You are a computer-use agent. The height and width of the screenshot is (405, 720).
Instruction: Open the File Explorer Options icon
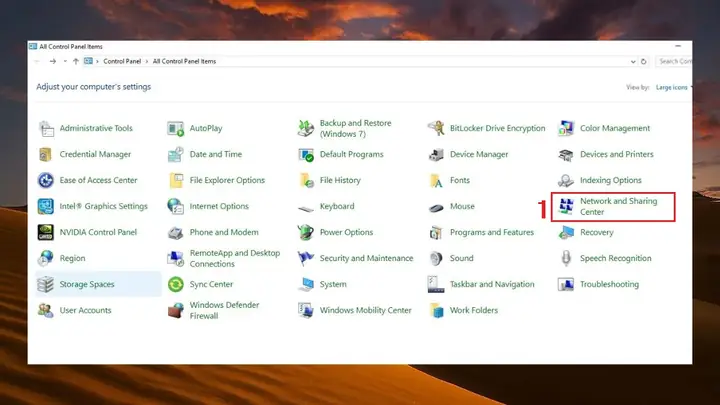(175, 180)
